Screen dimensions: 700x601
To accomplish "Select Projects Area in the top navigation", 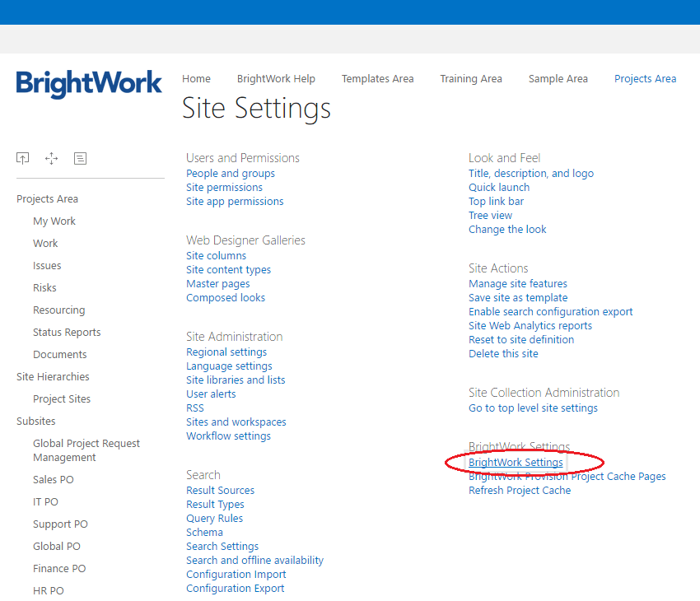I will coord(645,79).
